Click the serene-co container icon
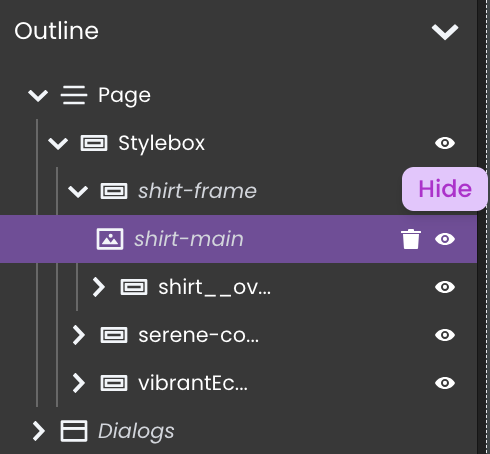Image resolution: width=490 pixels, height=454 pixels. click(x=114, y=335)
